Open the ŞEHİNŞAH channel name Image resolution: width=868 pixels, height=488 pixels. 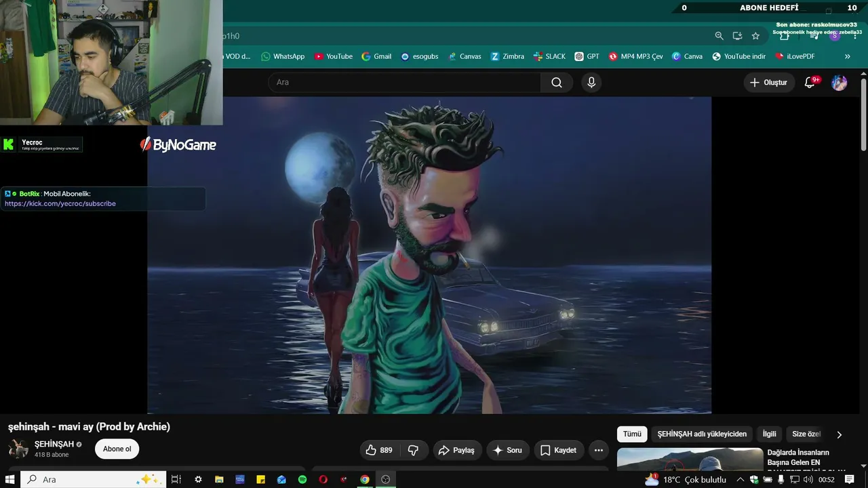click(x=54, y=444)
